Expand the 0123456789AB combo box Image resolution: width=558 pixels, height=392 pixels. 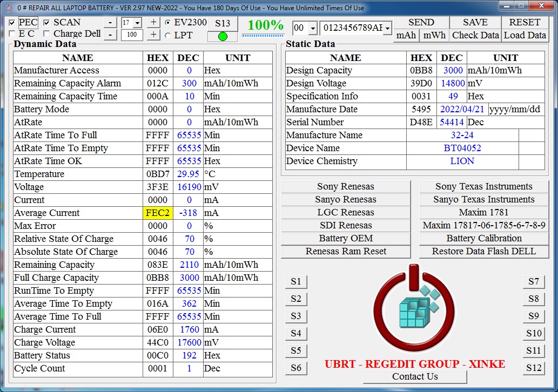point(387,28)
